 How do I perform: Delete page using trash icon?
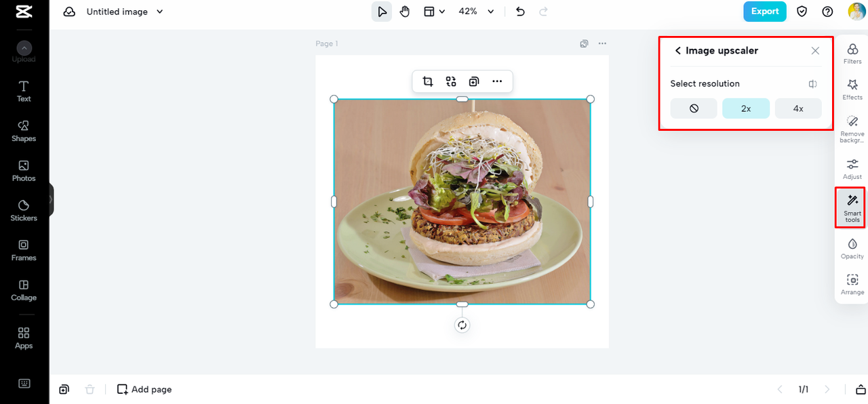click(90, 389)
